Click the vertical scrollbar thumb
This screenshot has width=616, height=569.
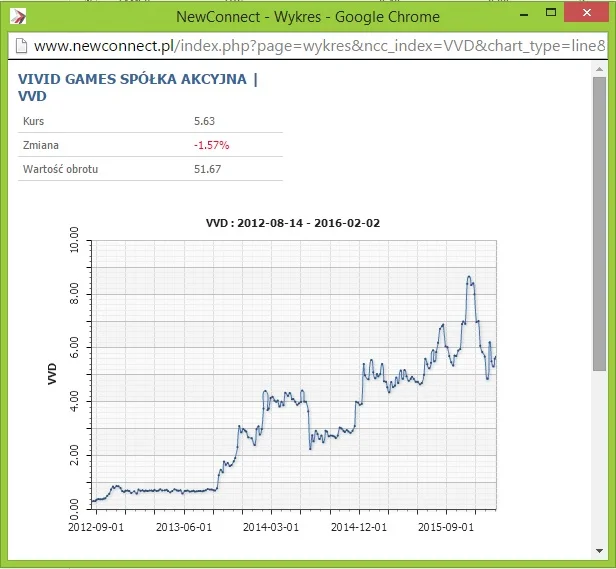point(600,224)
